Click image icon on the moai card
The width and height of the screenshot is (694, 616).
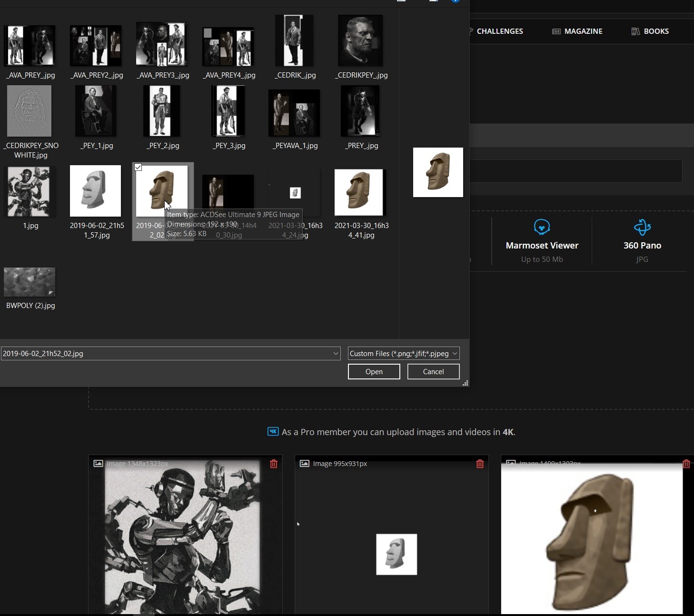511,463
